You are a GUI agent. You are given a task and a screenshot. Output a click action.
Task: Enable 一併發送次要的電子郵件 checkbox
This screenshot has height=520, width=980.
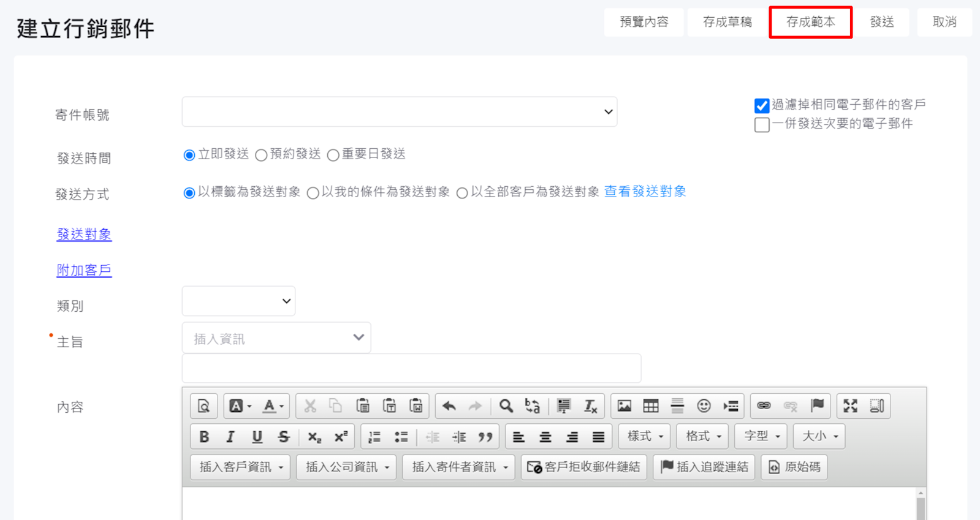pyautogui.click(x=762, y=125)
